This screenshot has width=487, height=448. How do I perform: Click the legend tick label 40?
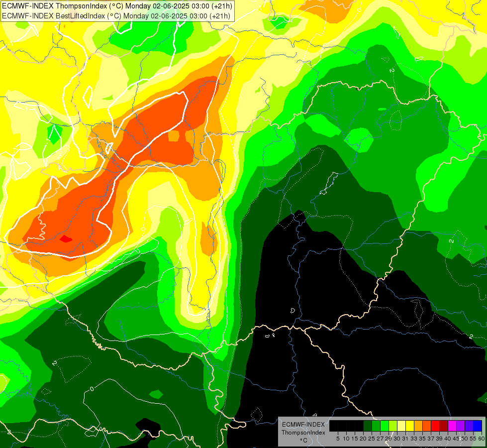click(x=448, y=439)
